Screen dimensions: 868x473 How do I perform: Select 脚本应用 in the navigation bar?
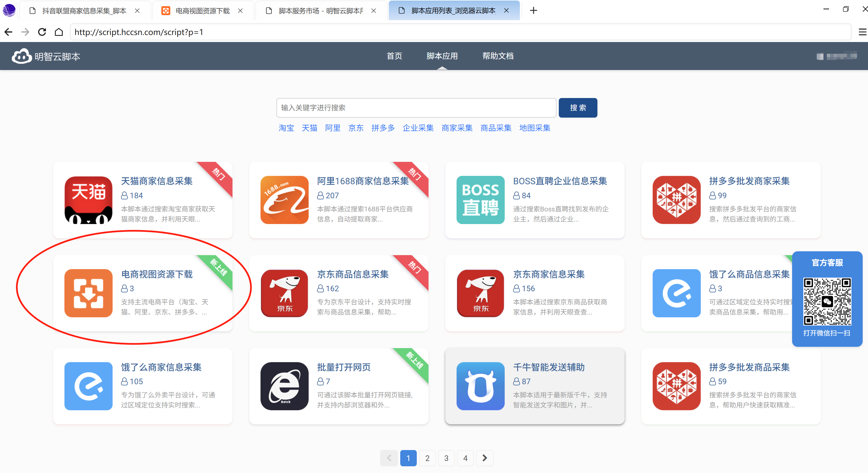tap(442, 56)
